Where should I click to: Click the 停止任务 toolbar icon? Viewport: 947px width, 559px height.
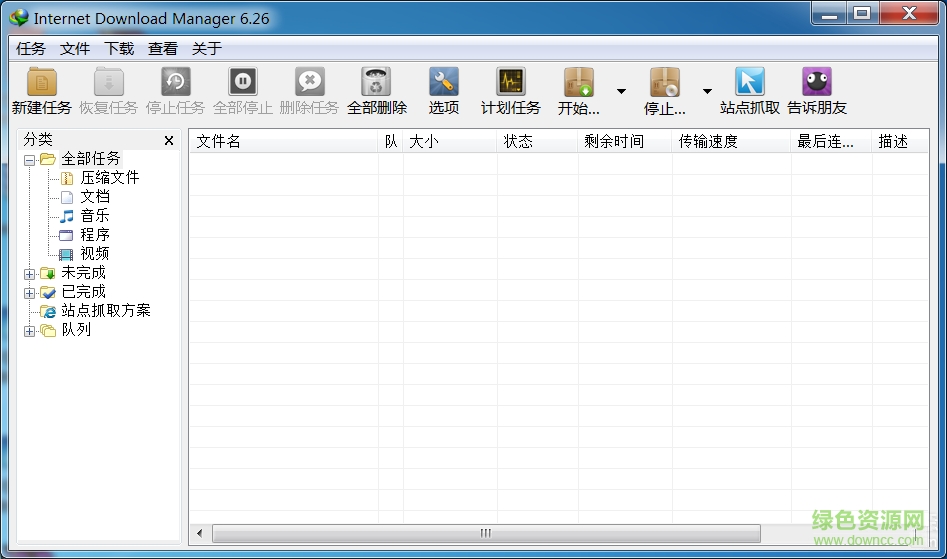point(176,82)
